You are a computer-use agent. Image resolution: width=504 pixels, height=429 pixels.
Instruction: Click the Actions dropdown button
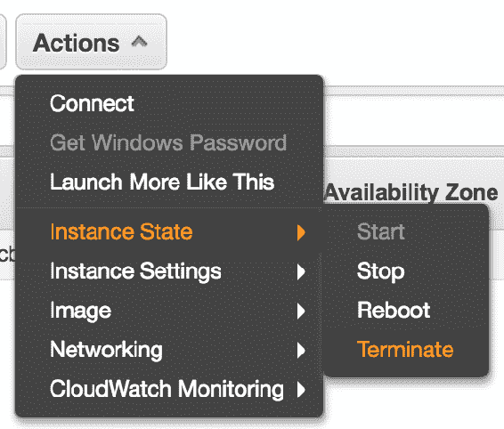pos(91,42)
